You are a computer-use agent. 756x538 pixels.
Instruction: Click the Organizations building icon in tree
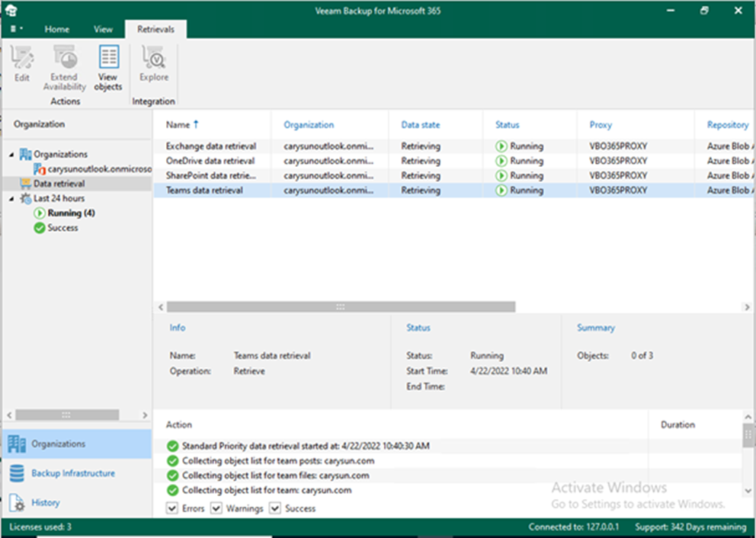[x=25, y=154]
